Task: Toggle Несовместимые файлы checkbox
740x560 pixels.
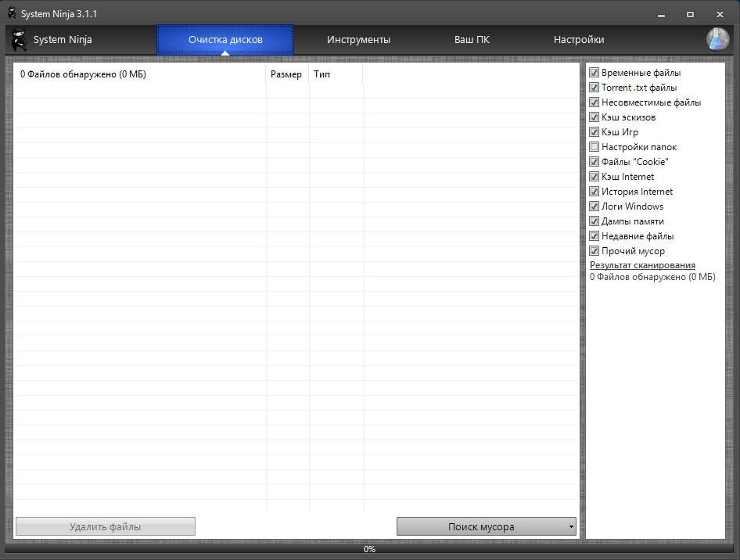Action: tap(595, 102)
